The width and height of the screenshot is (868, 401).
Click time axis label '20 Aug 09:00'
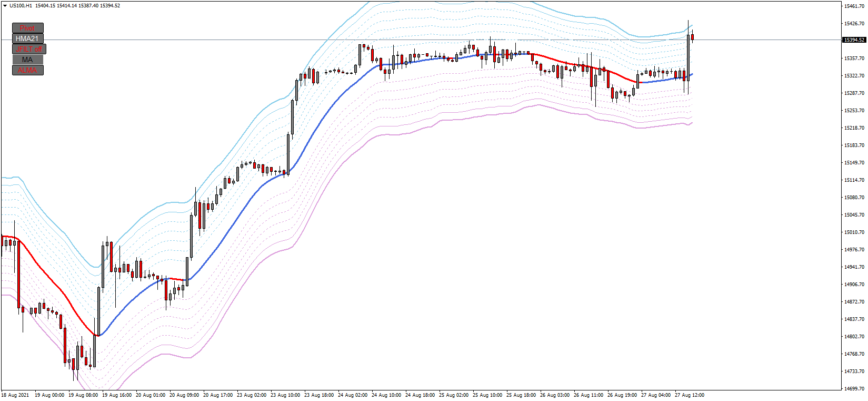click(x=184, y=395)
